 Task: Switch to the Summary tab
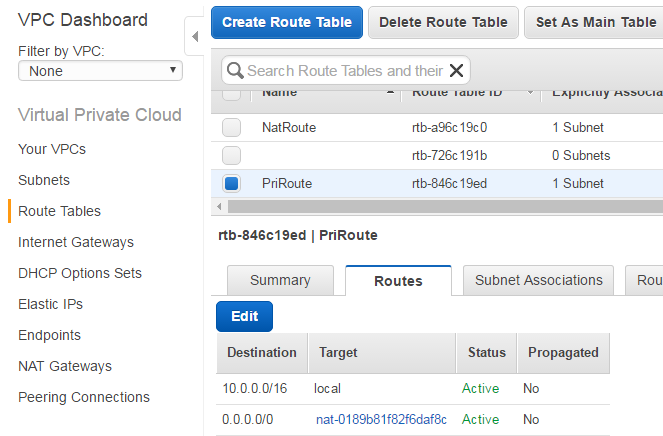coord(280,280)
